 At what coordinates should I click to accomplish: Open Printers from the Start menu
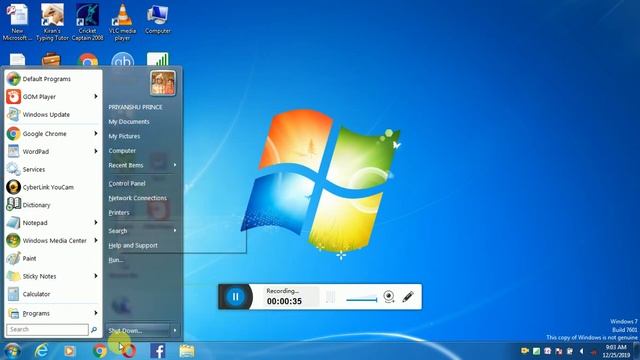(x=119, y=213)
